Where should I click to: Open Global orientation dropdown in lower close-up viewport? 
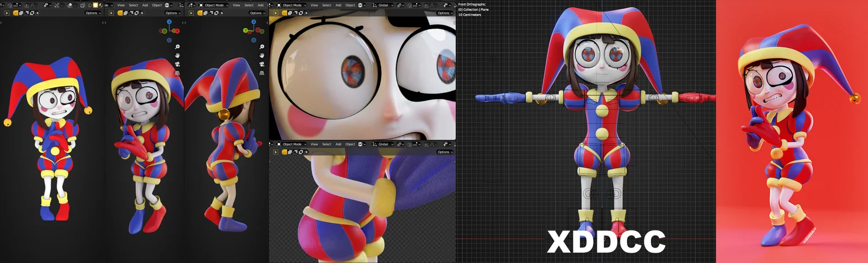[383, 144]
